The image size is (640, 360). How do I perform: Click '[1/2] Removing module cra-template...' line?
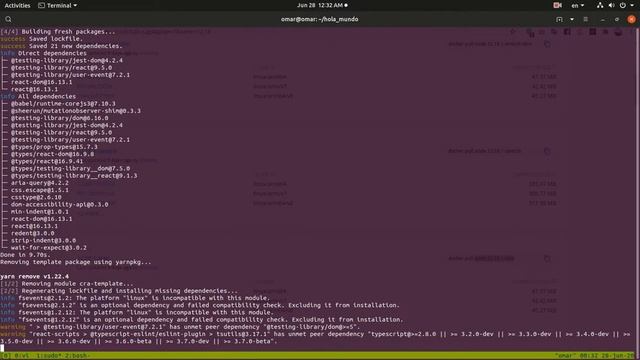pyautogui.click(x=67, y=283)
